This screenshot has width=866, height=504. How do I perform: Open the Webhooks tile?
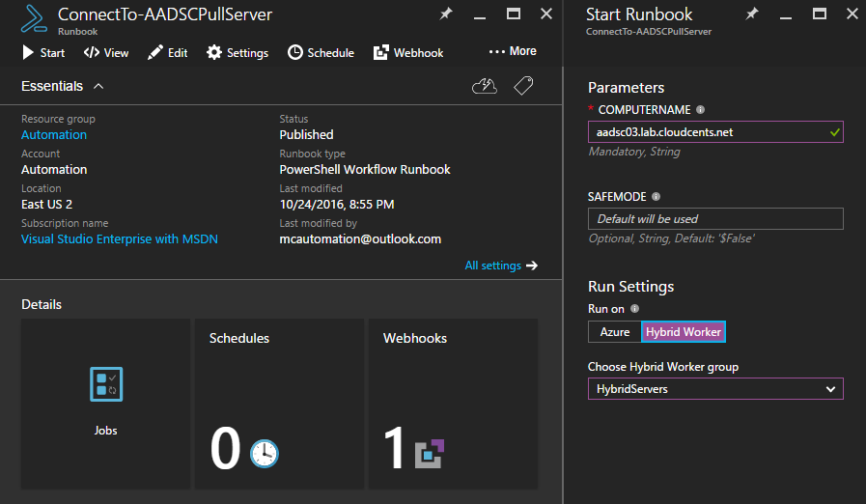[454, 404]
